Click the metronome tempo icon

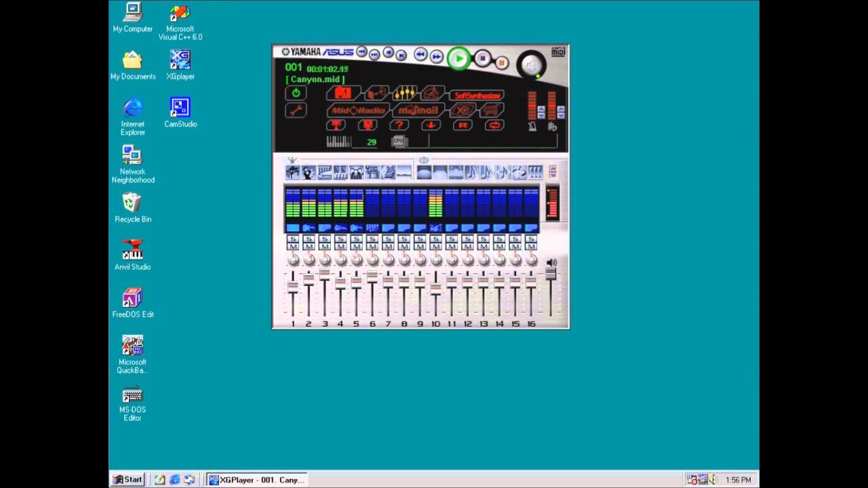[532, 127]
